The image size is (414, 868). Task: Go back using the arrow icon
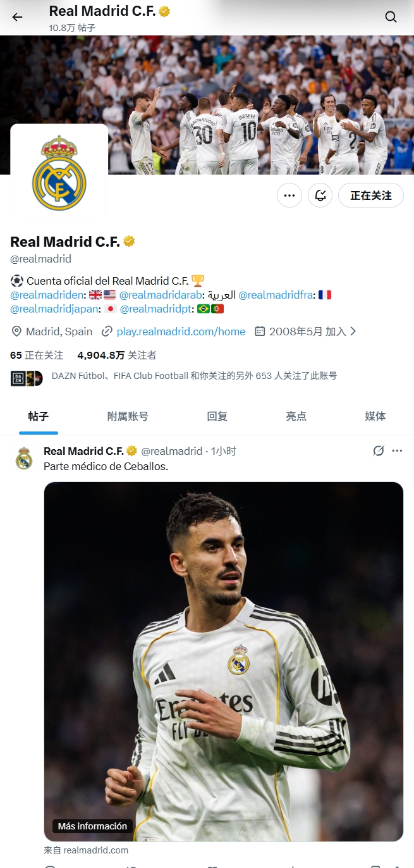tap(17, 17)
